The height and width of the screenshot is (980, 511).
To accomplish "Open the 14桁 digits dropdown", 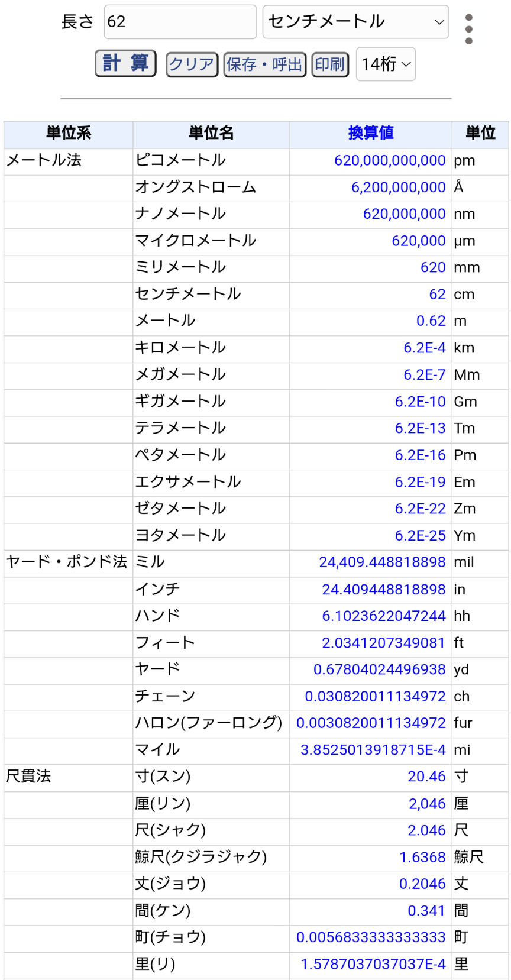I will pos(386,64).
